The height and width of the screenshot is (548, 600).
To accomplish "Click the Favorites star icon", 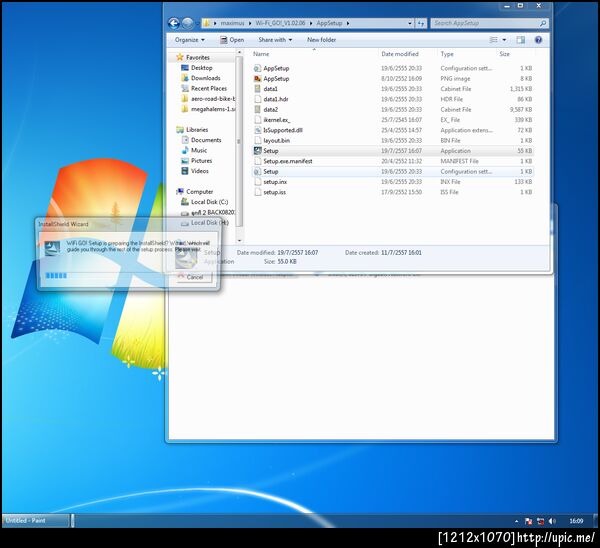I will [x=180, y=57].
